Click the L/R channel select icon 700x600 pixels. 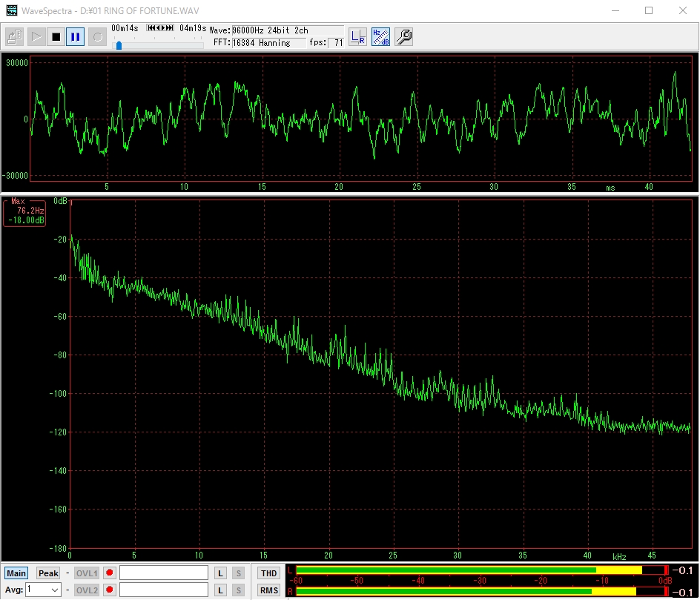click(x=357, y=36)
